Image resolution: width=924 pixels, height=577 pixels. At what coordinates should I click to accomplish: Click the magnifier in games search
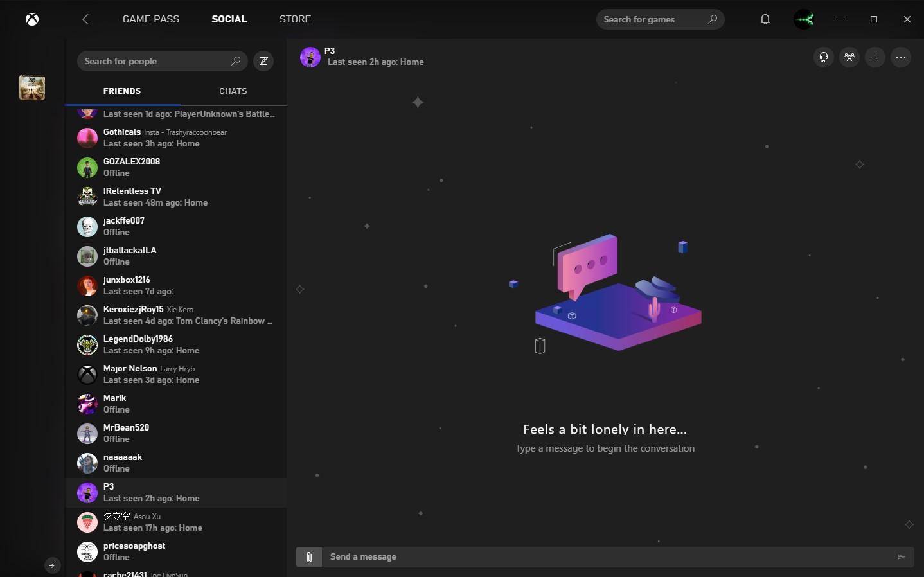click(x=712, y=19)
